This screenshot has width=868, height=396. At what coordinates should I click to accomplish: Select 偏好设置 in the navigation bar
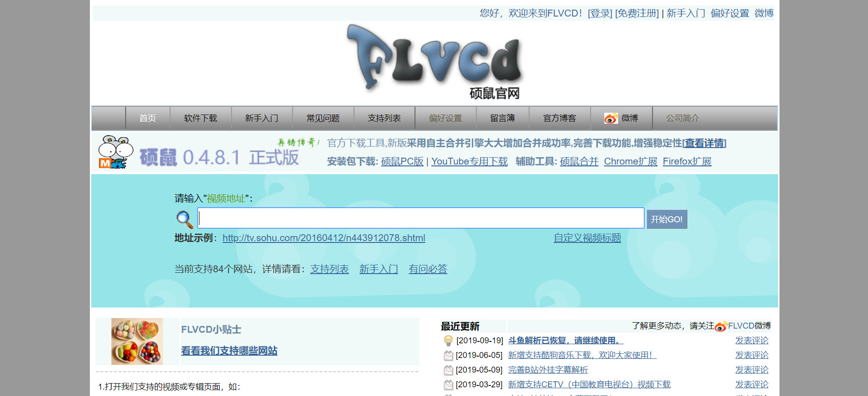point(446,118)
